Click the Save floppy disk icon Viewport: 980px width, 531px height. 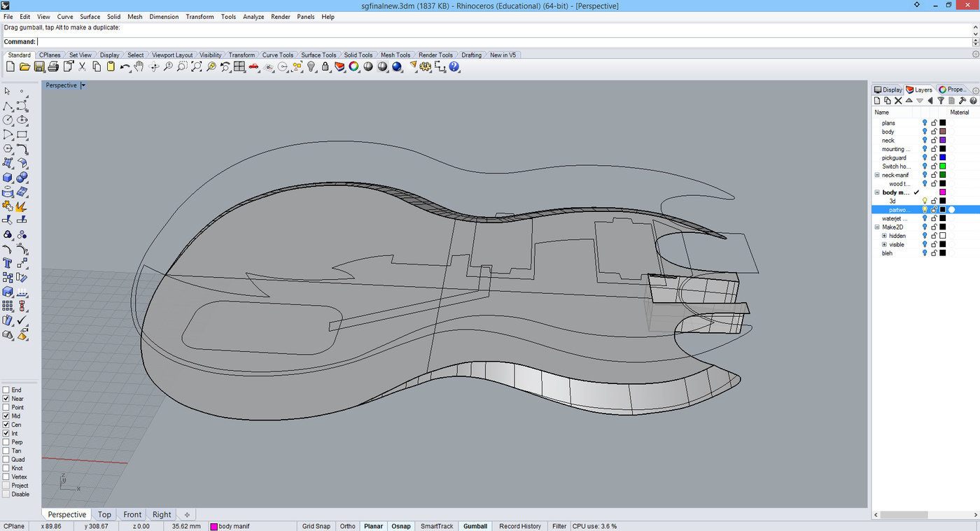pyautogui.click(x=39, y=66)
